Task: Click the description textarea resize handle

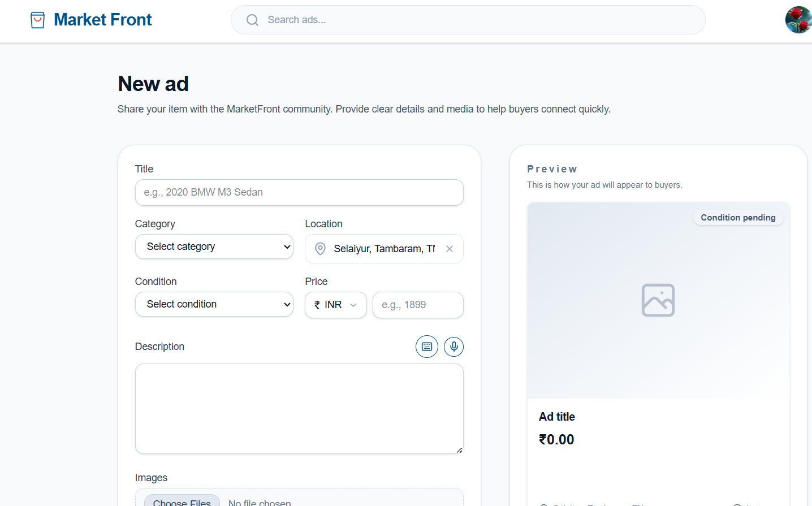Action: (x=459, y=450)
